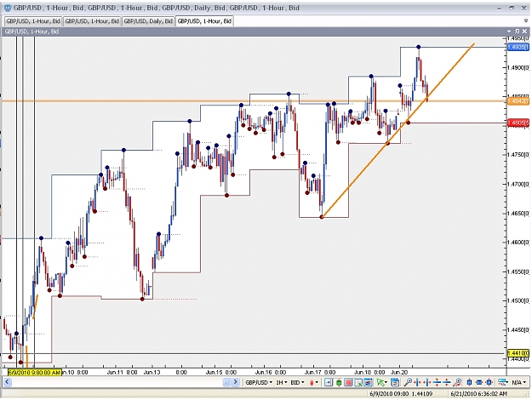The height and width of the screenshot is (400, 532).
Task: Click the Jun.11 8:00 label on the time axis
Action: (x=122, y=372)
